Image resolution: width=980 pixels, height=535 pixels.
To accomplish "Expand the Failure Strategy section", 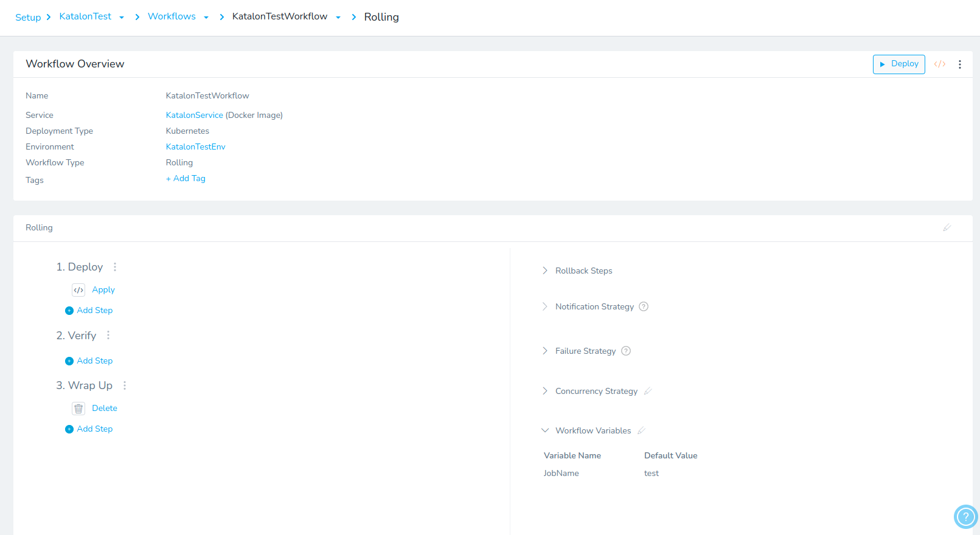I will pos(545,351).
